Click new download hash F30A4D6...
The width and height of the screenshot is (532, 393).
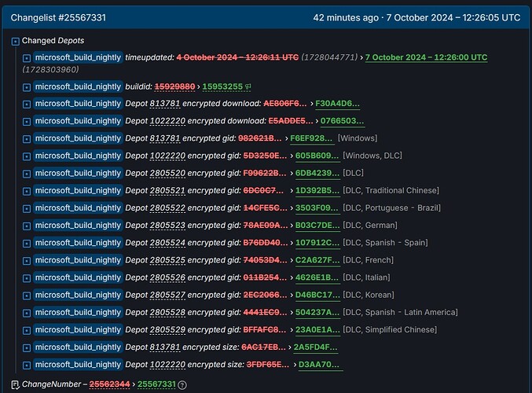coord(337,104)
